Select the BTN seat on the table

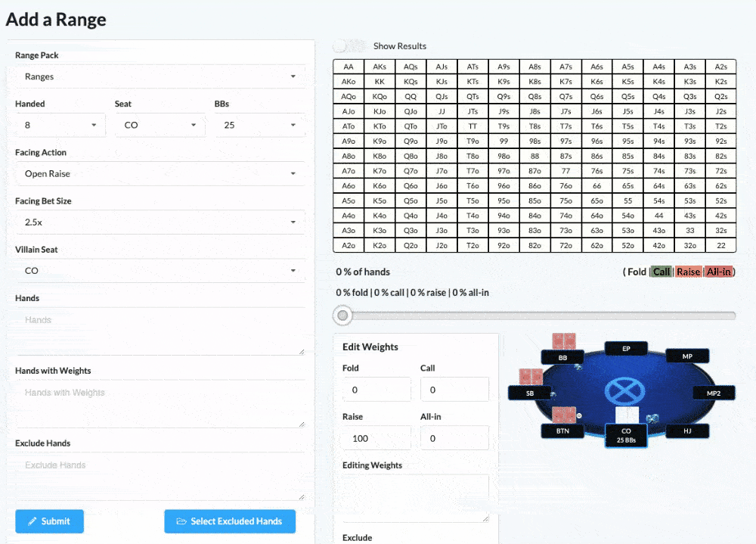562,431
